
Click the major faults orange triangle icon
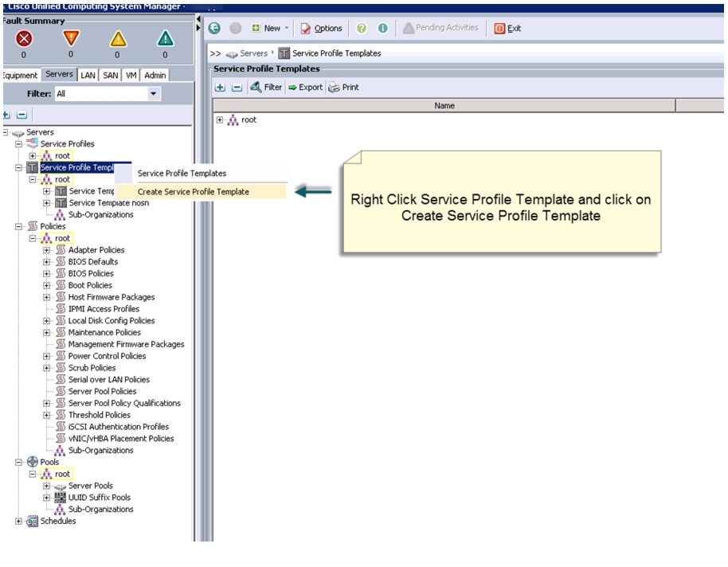[70, 38]
